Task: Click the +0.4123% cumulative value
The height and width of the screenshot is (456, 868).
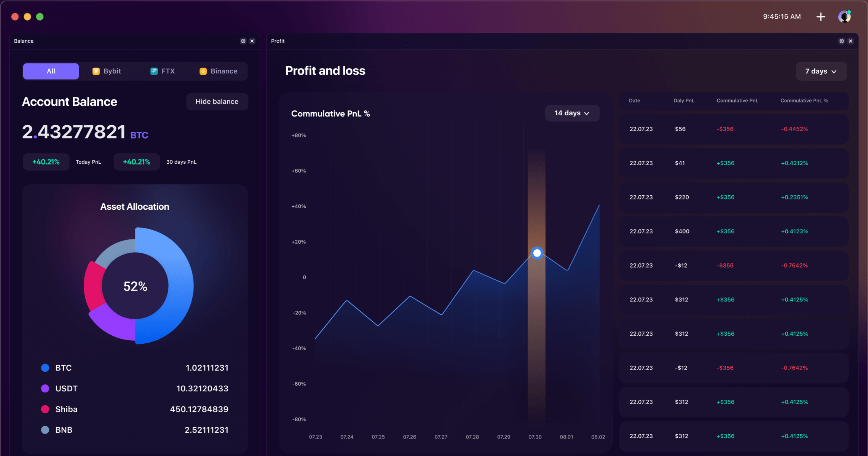Action: tap(795, 231)
